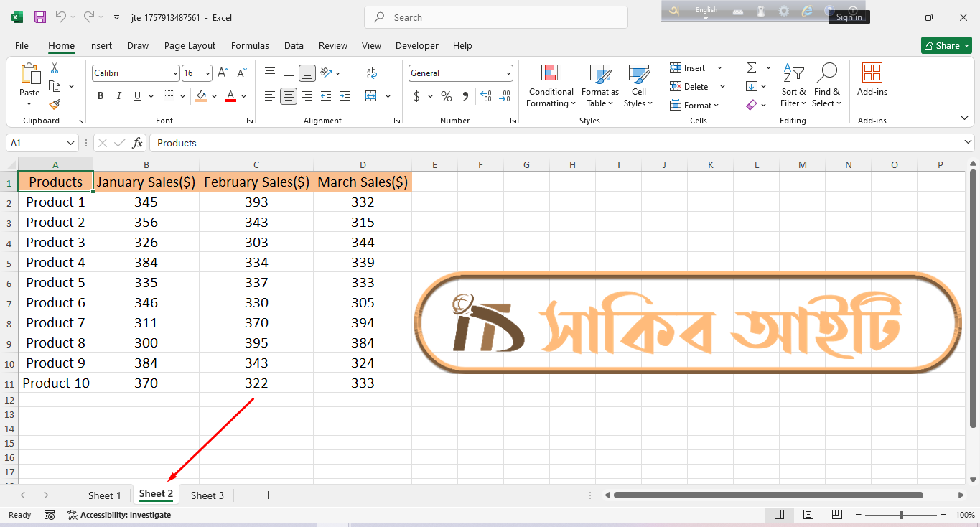Viewport: 980px width, 527px height.
Task: Click the Percent Style icon
Action: tap(447, 96)
